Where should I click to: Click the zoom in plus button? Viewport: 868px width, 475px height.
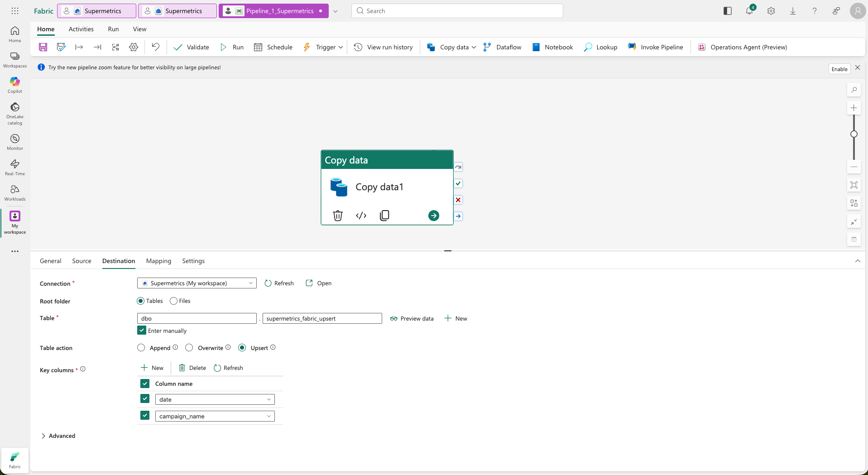coord(854,108)
